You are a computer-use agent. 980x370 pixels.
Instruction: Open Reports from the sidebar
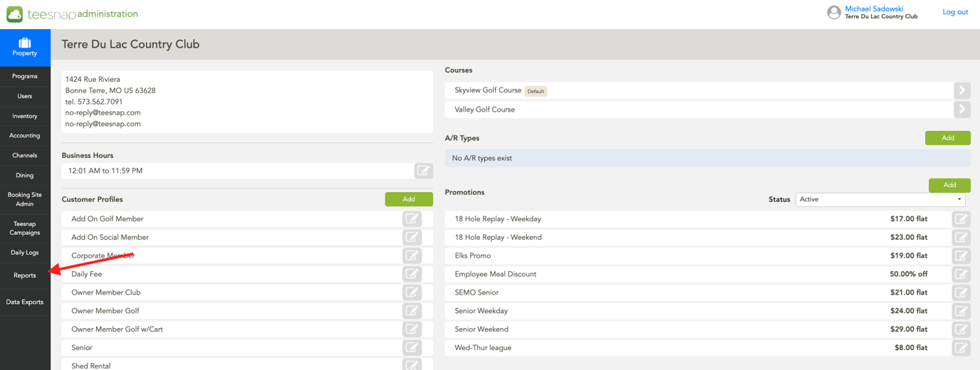[25, 275]
